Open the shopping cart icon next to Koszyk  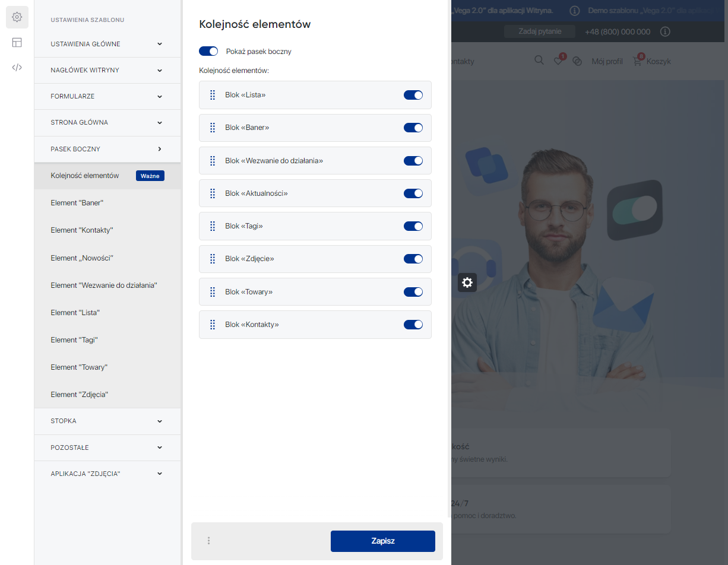pos(637,61)
